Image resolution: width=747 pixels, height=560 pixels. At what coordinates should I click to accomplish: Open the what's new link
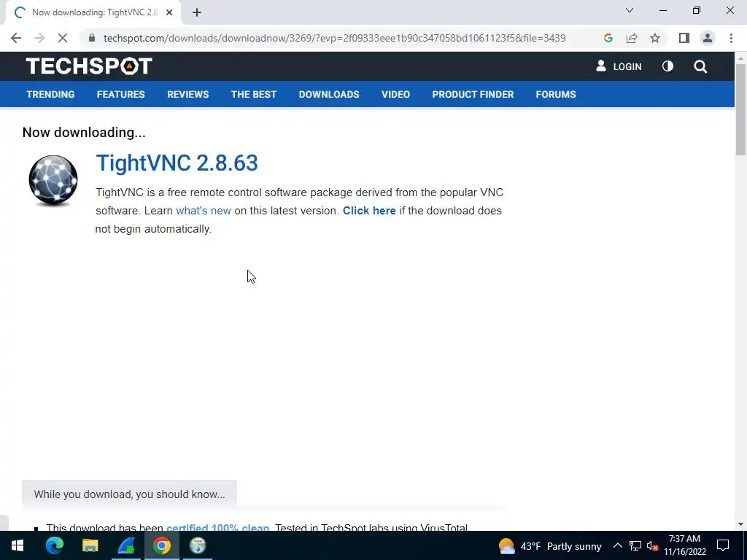point(204,211)
